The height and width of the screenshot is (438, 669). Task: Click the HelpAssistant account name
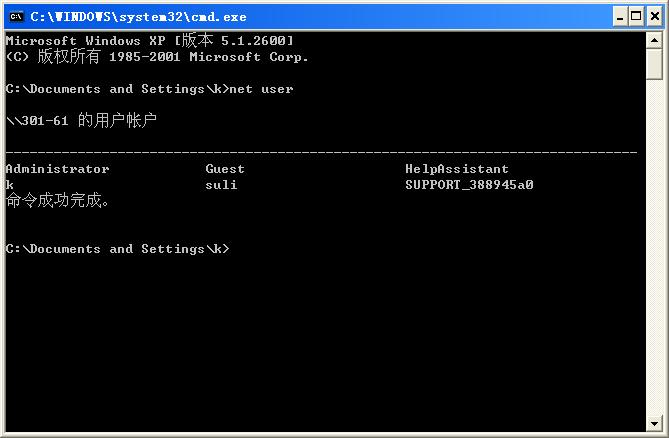point(457,169)
